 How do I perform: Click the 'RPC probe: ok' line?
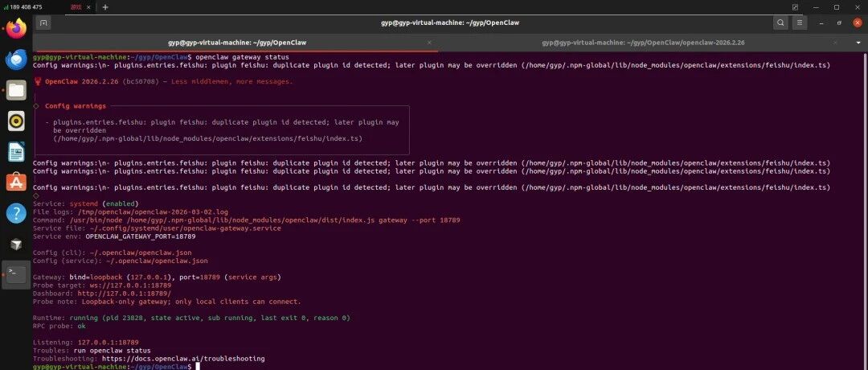pyautogui.click(x=59, y=327)
